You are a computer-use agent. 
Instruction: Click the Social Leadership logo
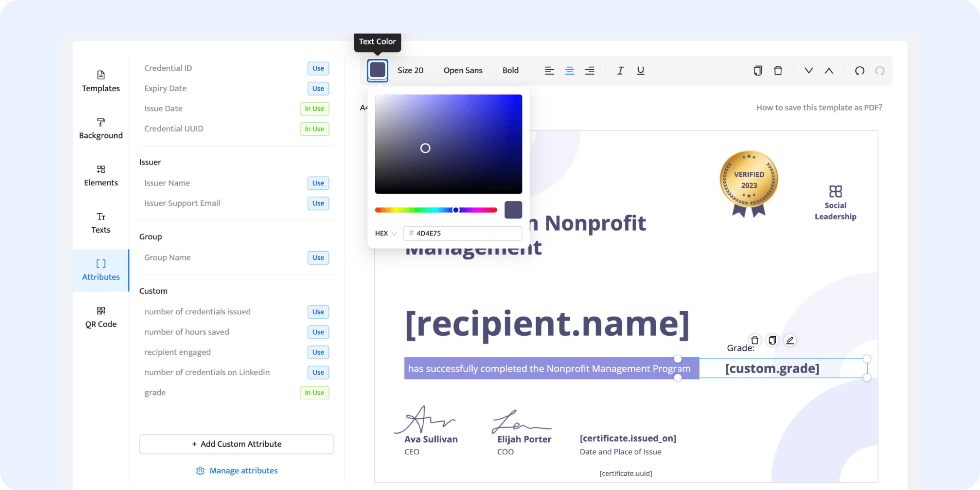pyautogui.click(x=835, y=203)
